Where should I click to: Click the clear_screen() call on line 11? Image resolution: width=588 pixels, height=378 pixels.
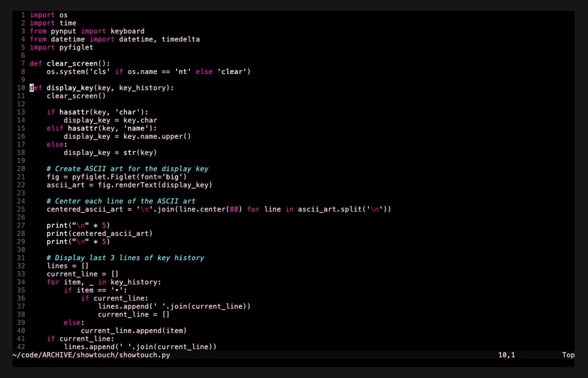coord(76,96)
